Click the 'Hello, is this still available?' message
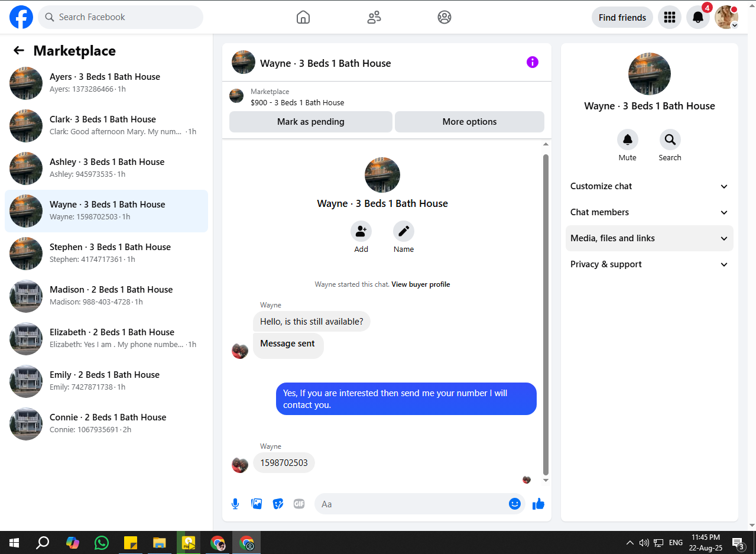756x554 pixels. pos(312,322)
